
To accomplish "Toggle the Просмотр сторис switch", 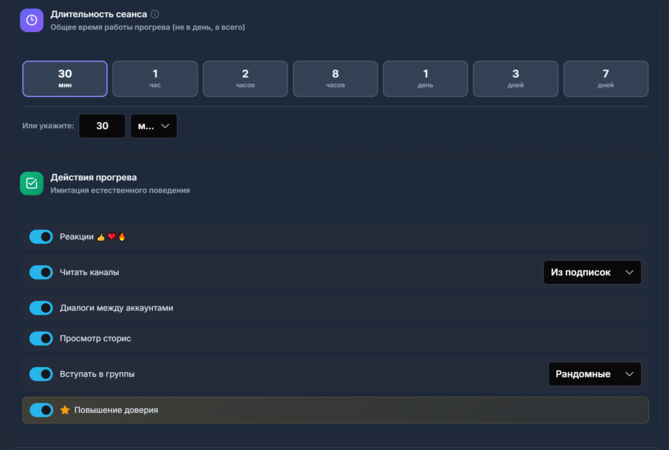I will pos(41,339).
